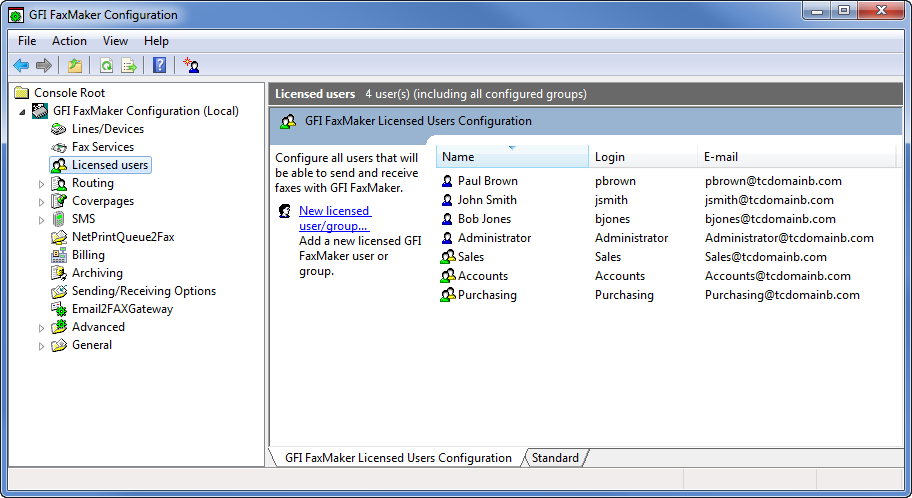
Task: Collapse the GFI FaxMaker Configuration (Local) node
Action: (x=22, y=112)
